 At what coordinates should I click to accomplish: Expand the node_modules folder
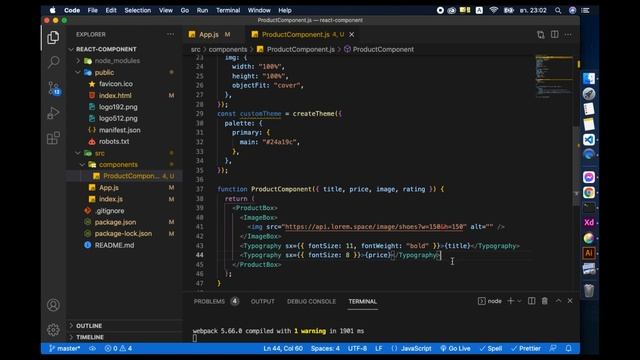(x=124, y=61)
